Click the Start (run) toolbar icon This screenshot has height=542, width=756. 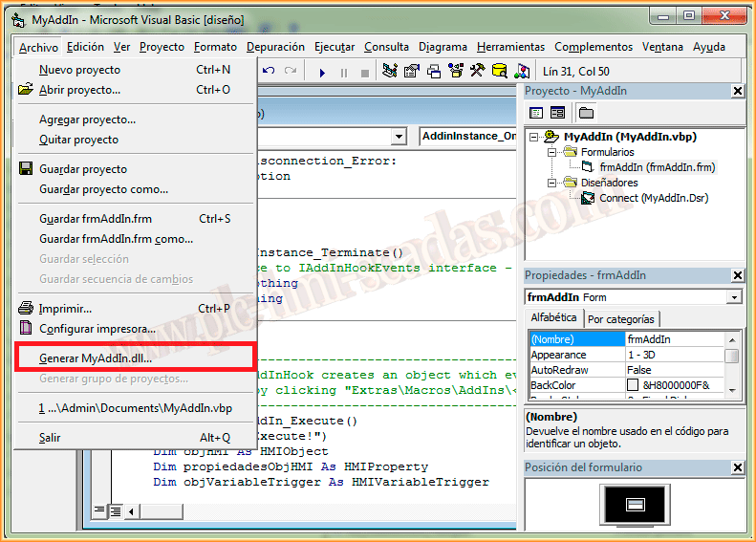coord(322,72)
